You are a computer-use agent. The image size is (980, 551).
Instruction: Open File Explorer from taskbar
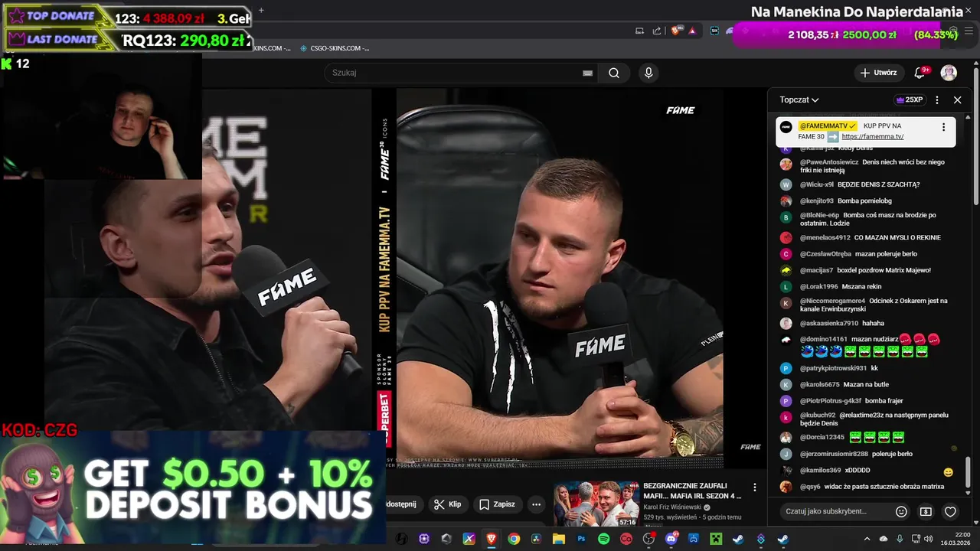[x=559, y=539]
